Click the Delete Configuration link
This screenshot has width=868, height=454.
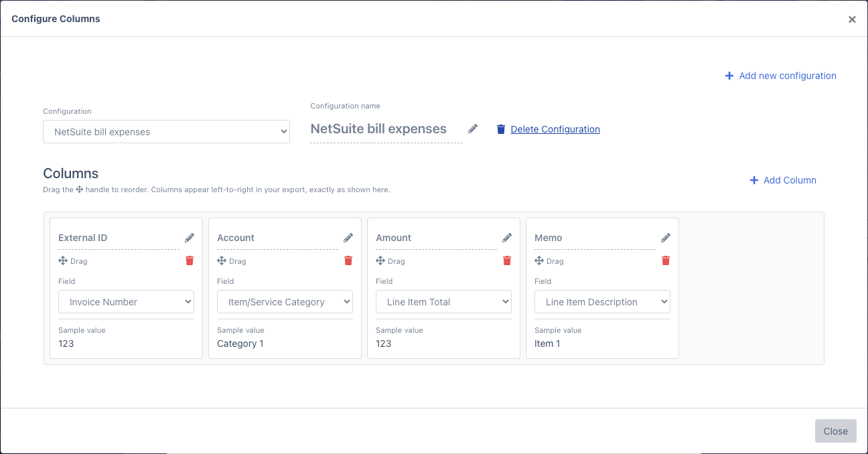click(x=555, y=129)
